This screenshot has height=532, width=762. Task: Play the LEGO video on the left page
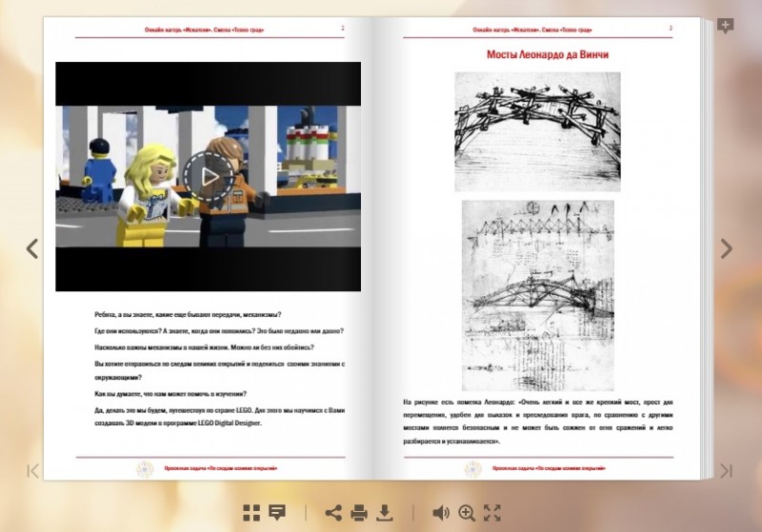coord(208,176)
